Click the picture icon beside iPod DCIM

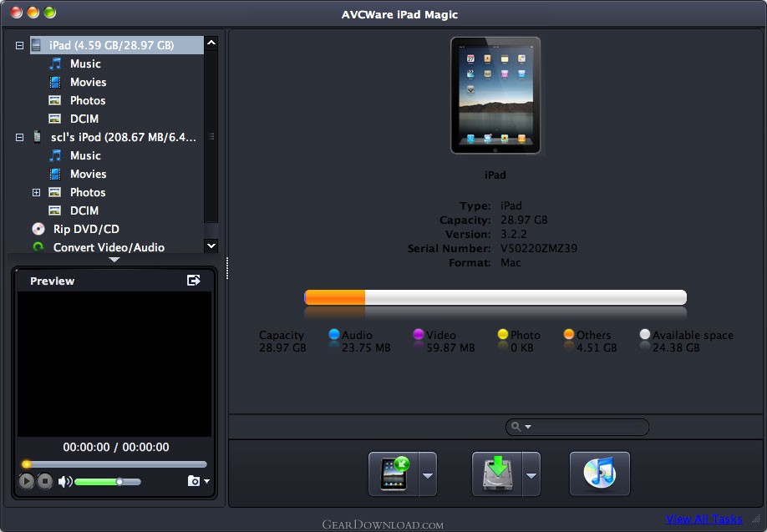[55, 210]
